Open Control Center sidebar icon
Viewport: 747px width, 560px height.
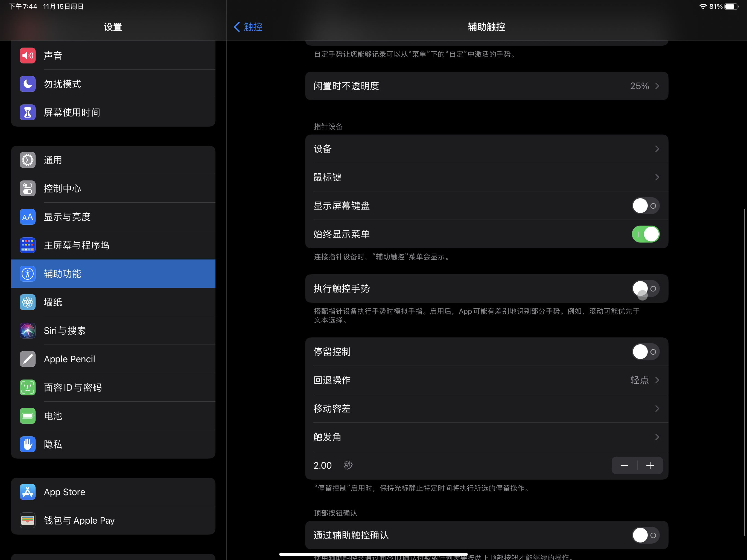tap(27, 188)
